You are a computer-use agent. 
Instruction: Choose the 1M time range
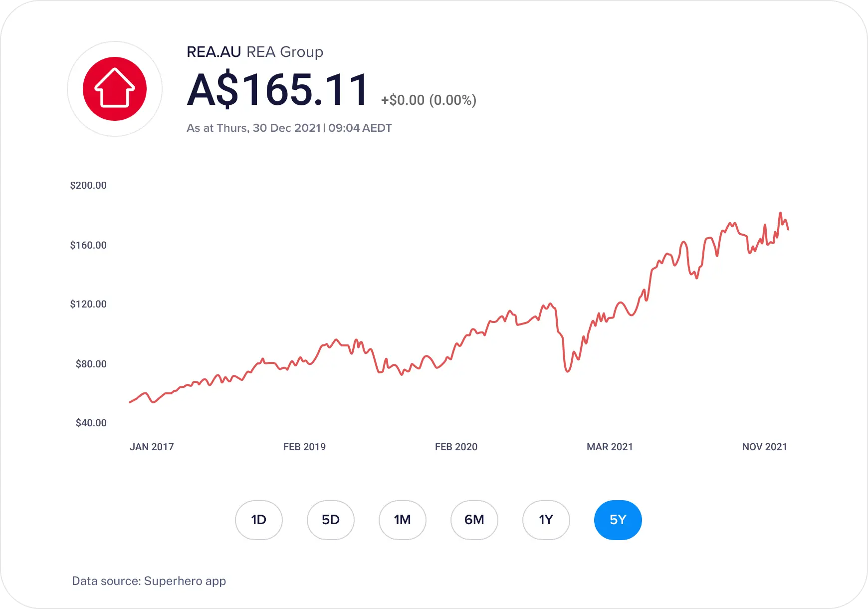coord(403,520)
